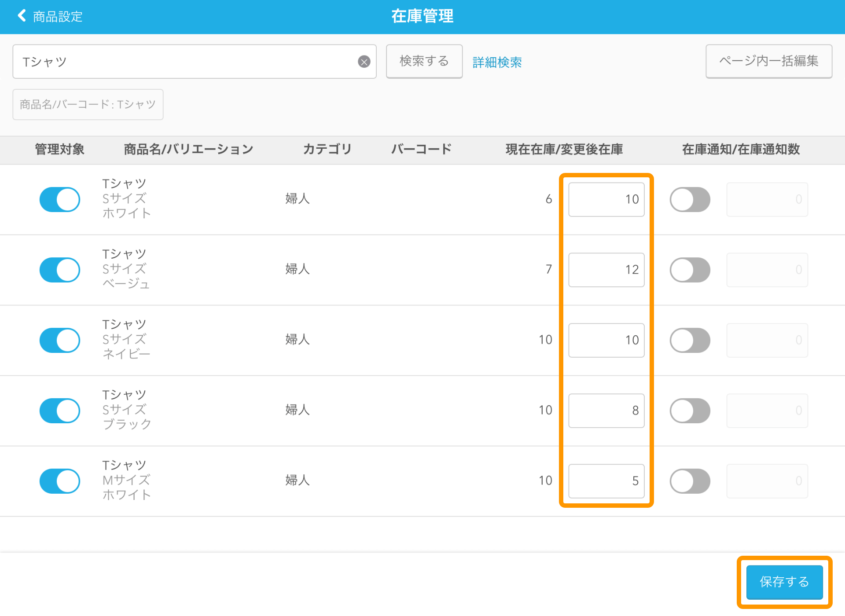Toggle 管理対象 for Sサイズ ベージュ

[60, 270]
